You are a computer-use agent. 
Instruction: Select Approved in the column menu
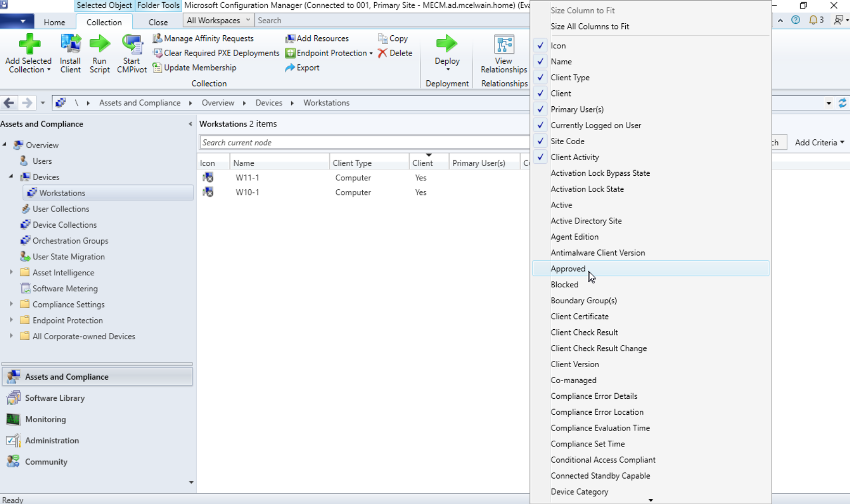click(x=568, y=269)
